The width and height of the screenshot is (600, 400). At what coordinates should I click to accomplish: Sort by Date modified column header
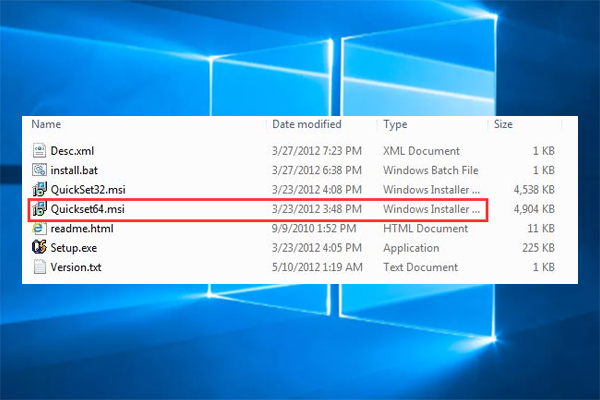coord(307,124)
